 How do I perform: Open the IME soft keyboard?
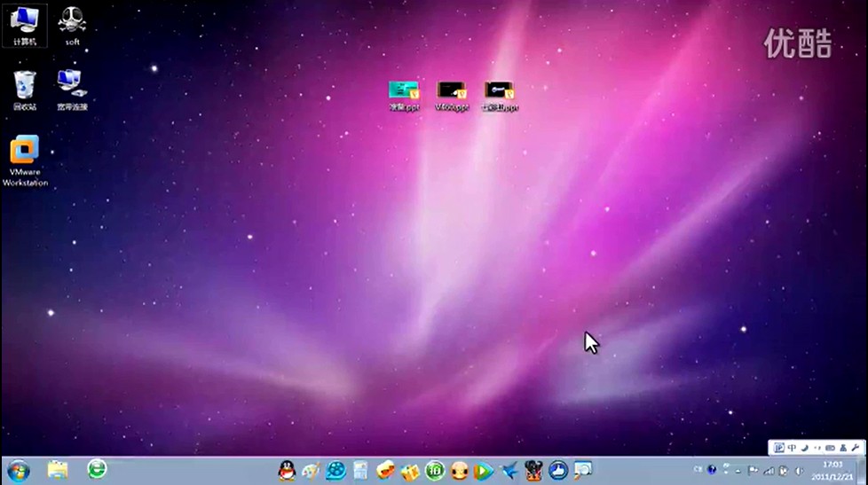pyautogui.click(x=831, y=448)
